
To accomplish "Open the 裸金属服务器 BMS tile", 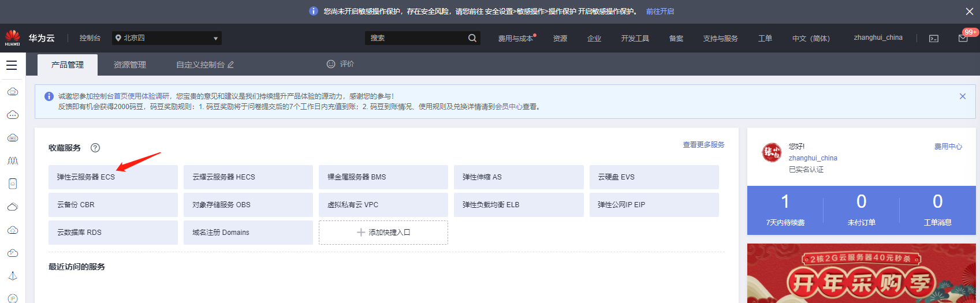I will [383, 177].
